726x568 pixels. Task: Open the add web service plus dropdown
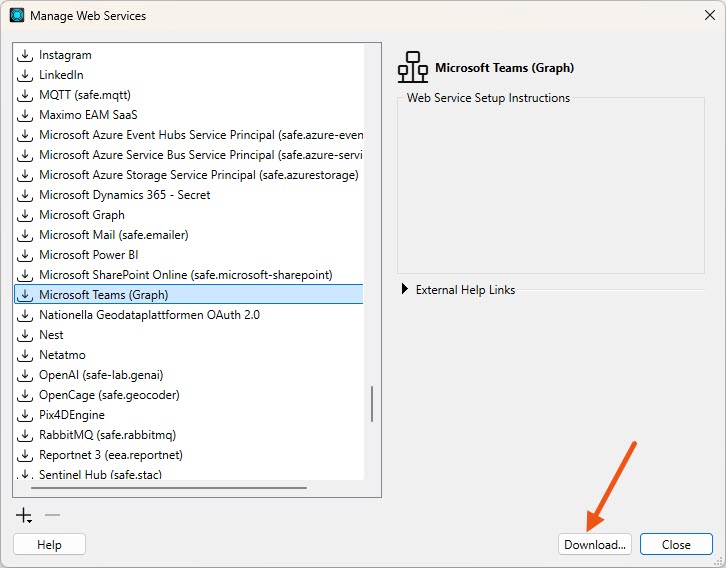[x=24, y=516]
